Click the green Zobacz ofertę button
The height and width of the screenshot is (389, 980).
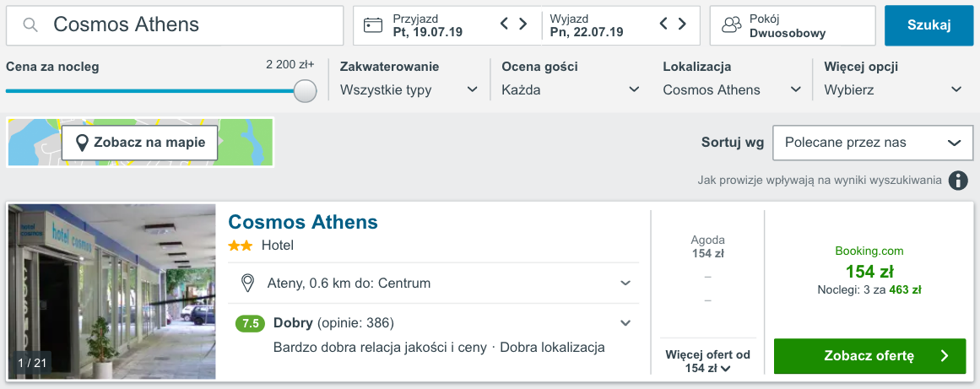(x=869, y=356)
